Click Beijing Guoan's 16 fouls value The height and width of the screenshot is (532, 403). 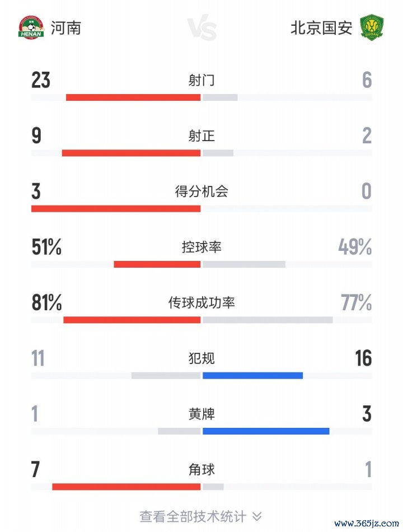(x=363, y=358)
